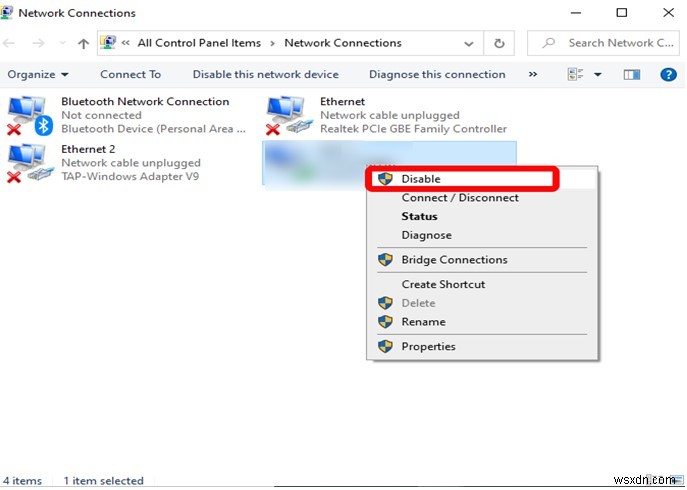Click the Ethernet 2 adapter name
Screen dimensions: 687x490
tap(88, 149)
